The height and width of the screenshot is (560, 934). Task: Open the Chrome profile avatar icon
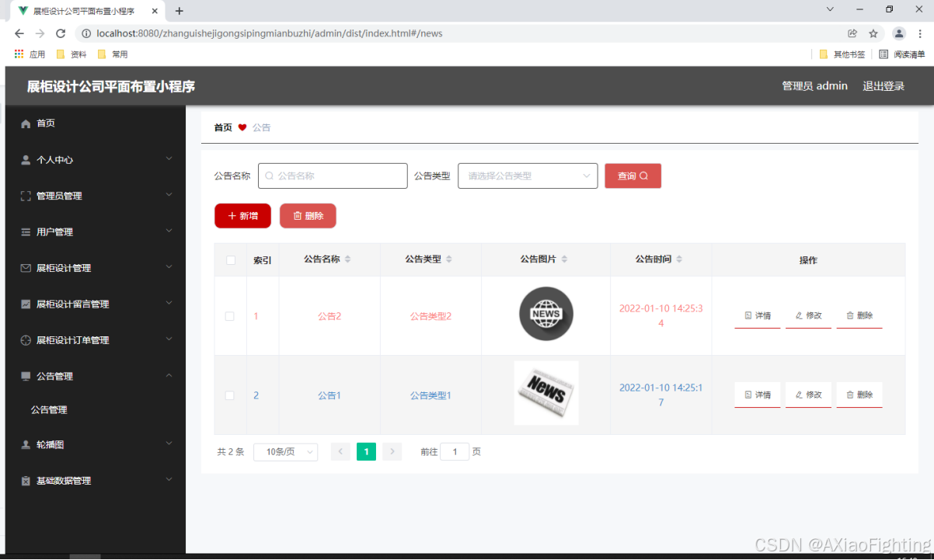[x=899, y=33]
